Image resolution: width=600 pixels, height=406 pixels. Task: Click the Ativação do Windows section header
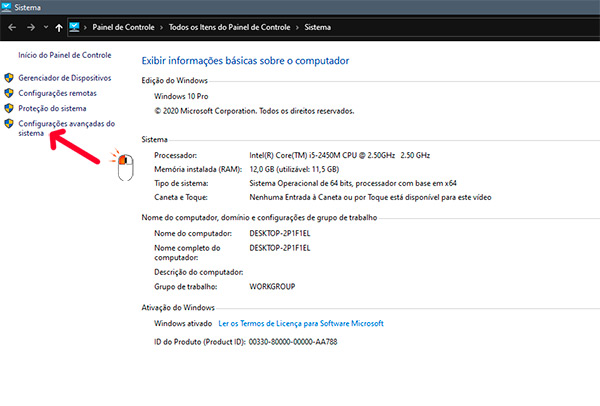click(x=178, y=308)
